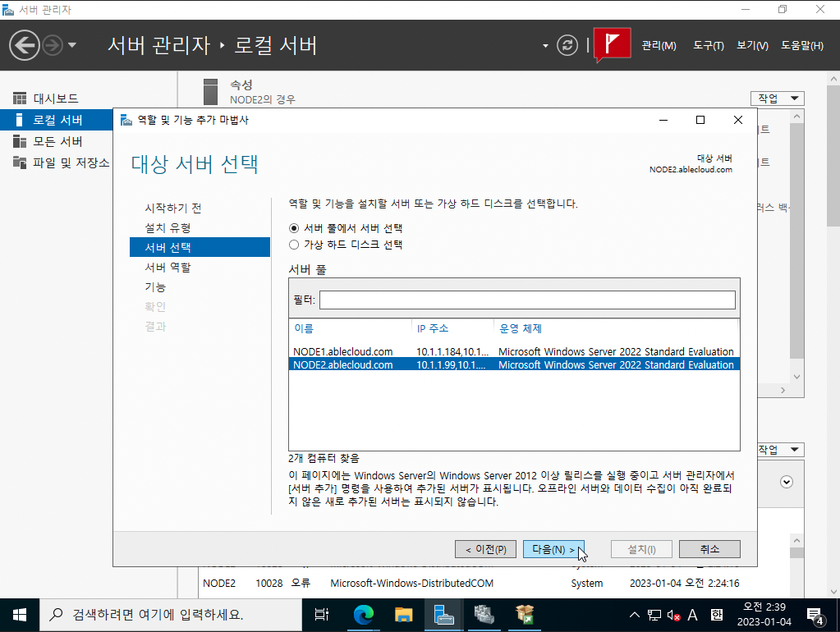Switch to Server Manager taskbar icon
Viewport: 840px width, 632px height.
click(x=444, y=615)
